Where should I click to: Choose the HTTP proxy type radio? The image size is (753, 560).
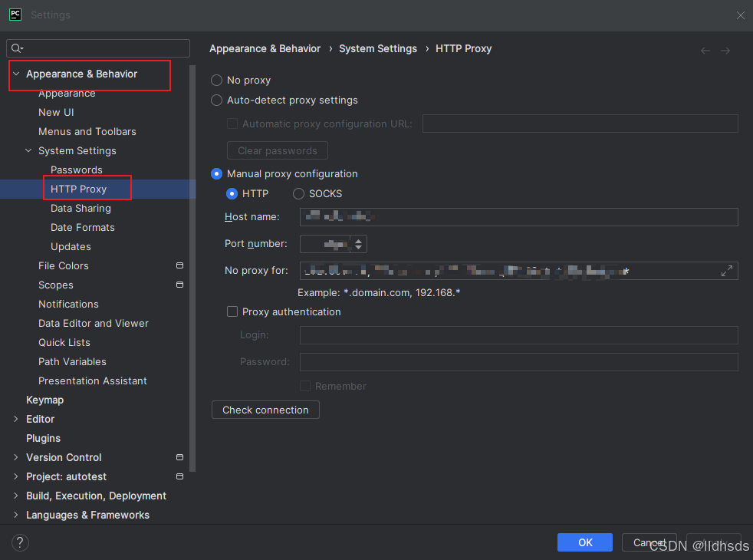[232, 193]
